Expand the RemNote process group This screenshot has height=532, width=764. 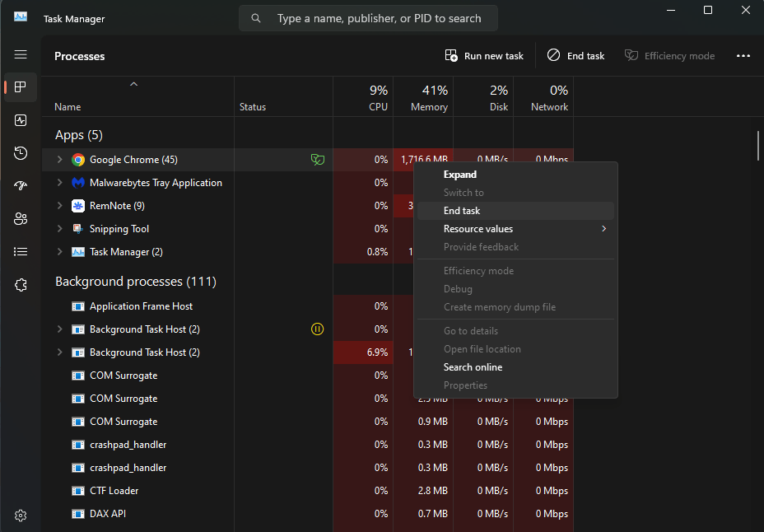(59, 206)
